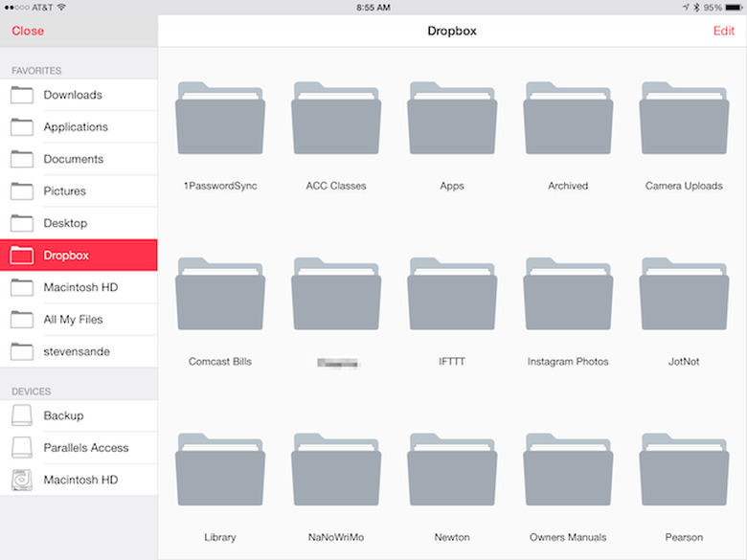The image size is (747, 560).
Task: Tap the Close button
Action: [28, 31]
